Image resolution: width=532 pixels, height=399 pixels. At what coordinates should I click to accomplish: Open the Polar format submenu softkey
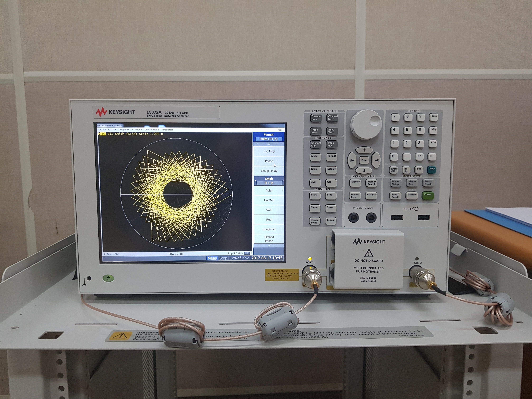[269, 190]
